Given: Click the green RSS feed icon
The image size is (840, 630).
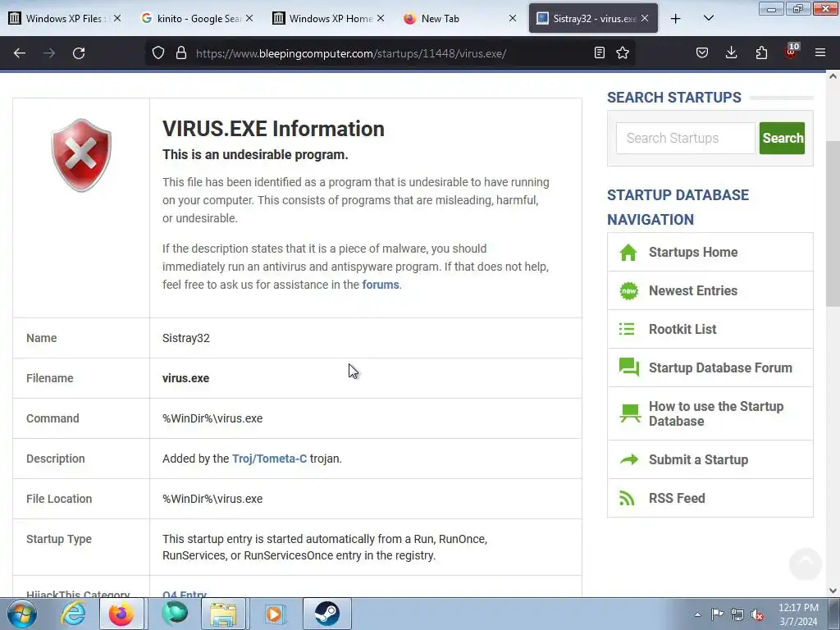Looking at the screenshot, I should 627,498.
